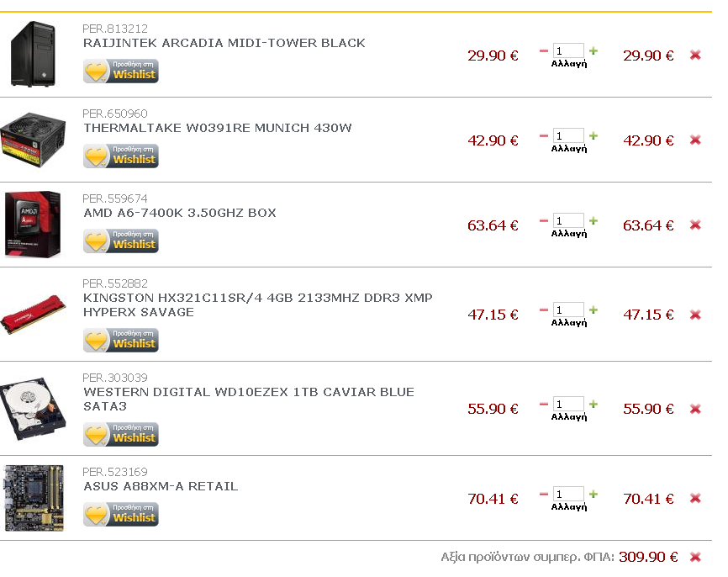The height and width of the screenshot is (577, 728).
Task: Click ASUS motherboard product image
Action: coord(34,497)
